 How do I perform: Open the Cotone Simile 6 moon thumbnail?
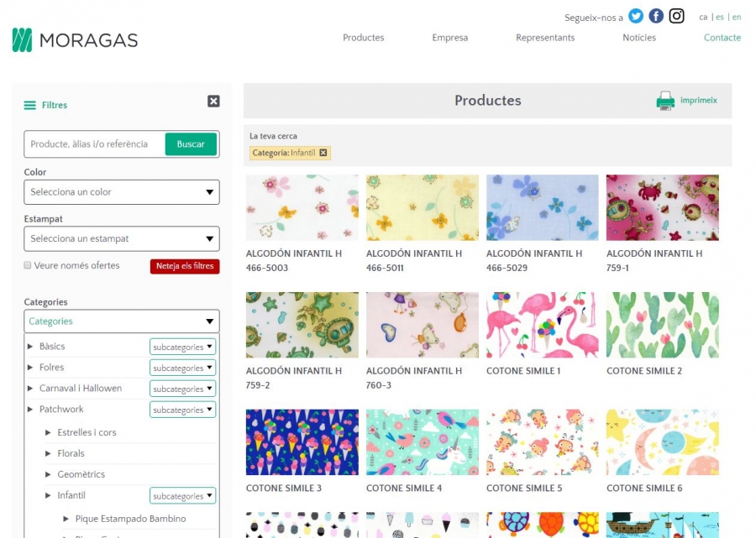click(663, 442)
